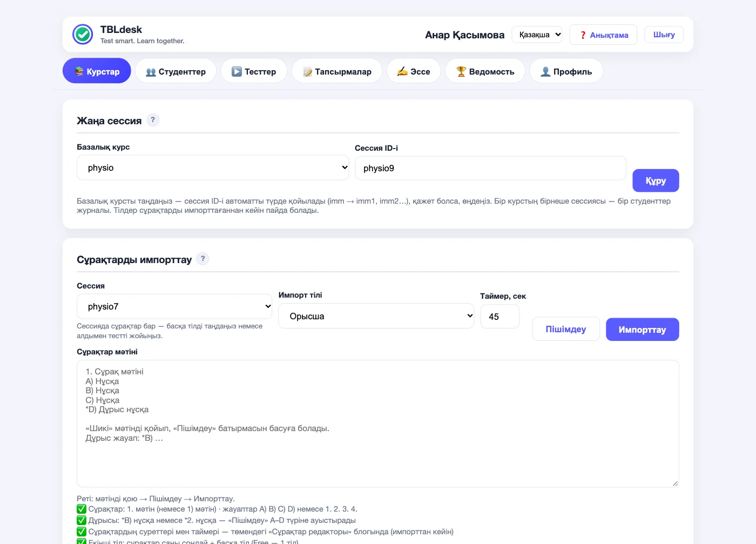The height and width of the screenshot is (544, 756).
Task: Open the Сессия dropdown showing physio7
Action: coord(174,306)
